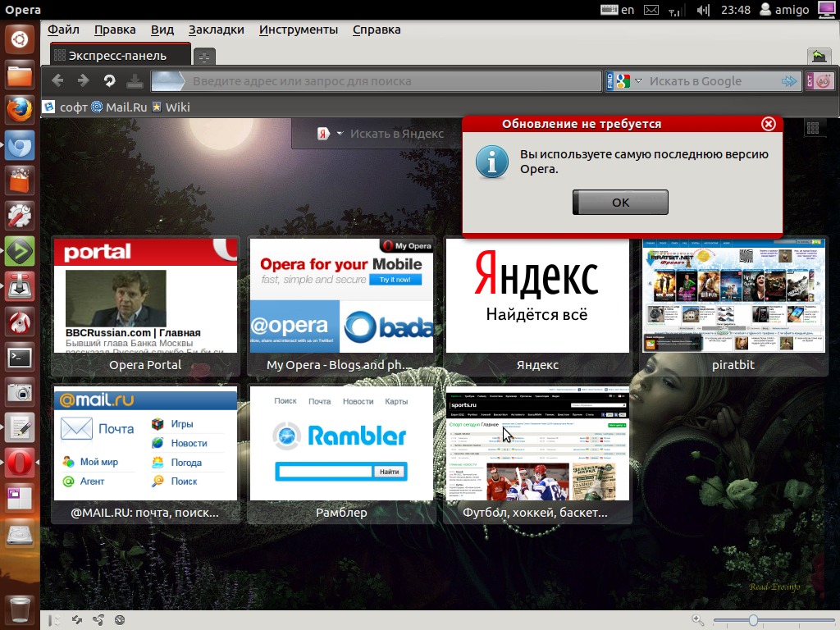Open the Справка menu
The width and height of the screenshot is (840, 630).
[x=377, y=30]
